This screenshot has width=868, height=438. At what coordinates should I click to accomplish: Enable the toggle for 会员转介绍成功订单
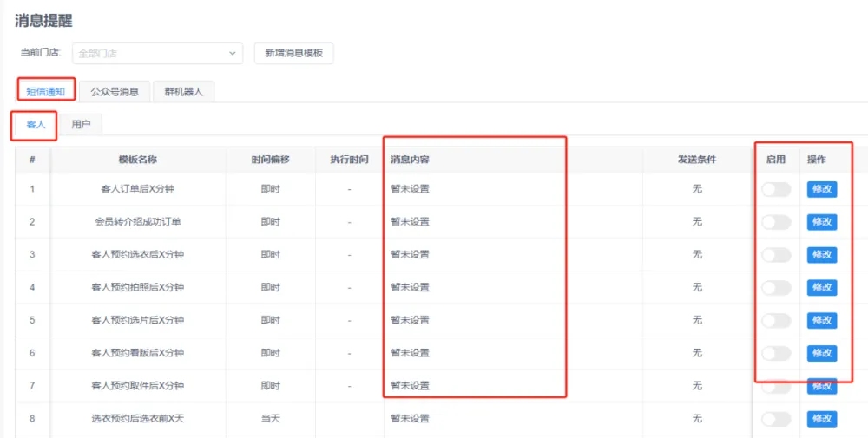pos(776,222)
